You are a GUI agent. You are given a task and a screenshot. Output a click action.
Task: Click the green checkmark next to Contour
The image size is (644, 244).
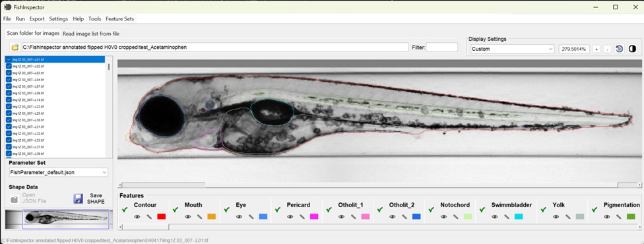pos(125,210)
